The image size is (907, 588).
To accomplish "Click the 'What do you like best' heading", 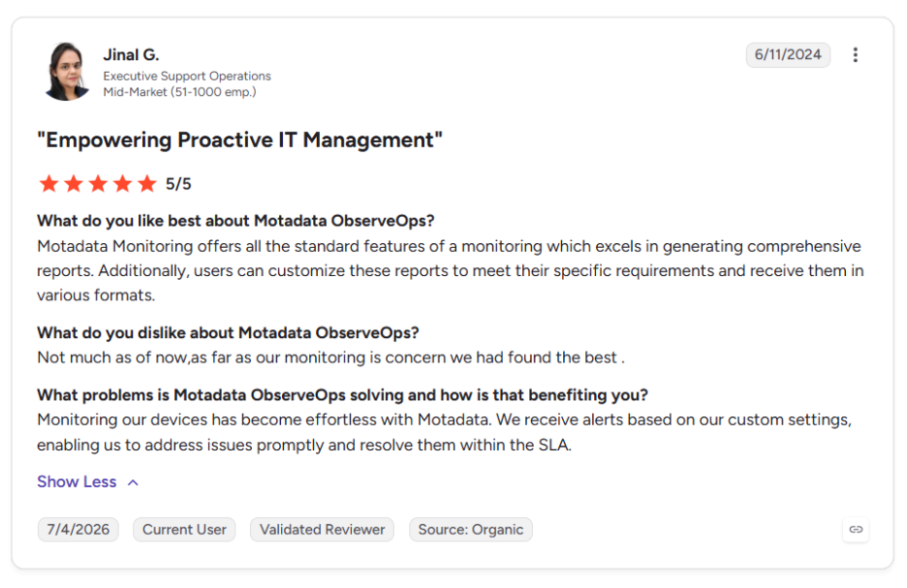I will [x=235, y=221].
